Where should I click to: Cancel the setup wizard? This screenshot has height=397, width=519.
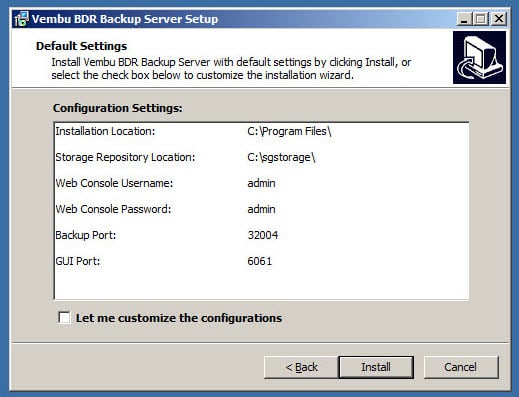coord(461,367)
